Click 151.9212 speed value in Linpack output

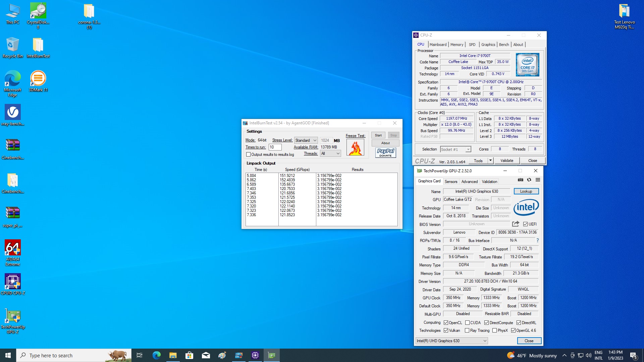pos(287,176)
